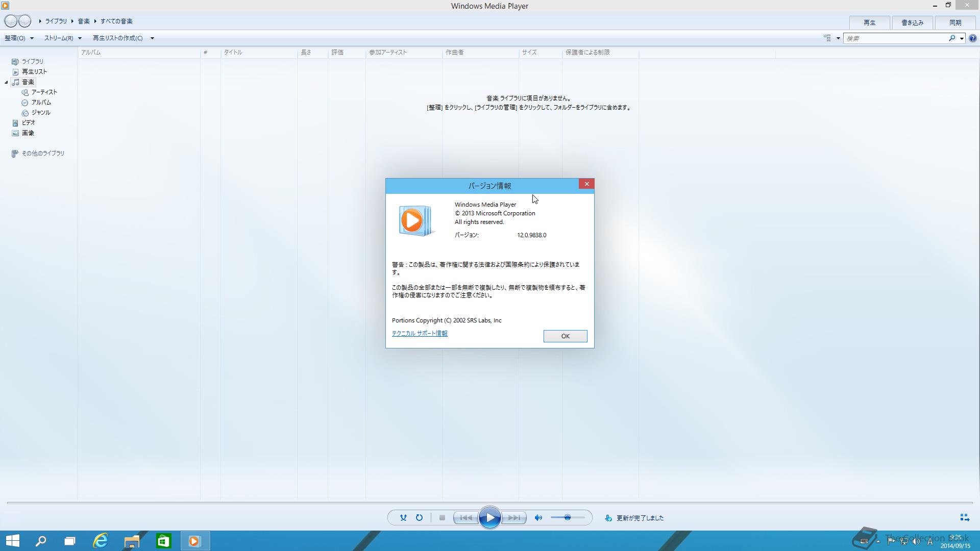Viewport: 980px width, 551px height.
Task: Select ビデオ library in the sidebar
Action: [x=28, y=122]
